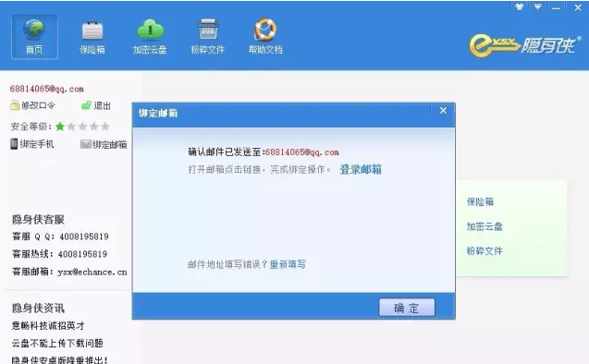589x364 pixels.
Task: Open the 首页 home globe icon
Action: coord(34,30)
